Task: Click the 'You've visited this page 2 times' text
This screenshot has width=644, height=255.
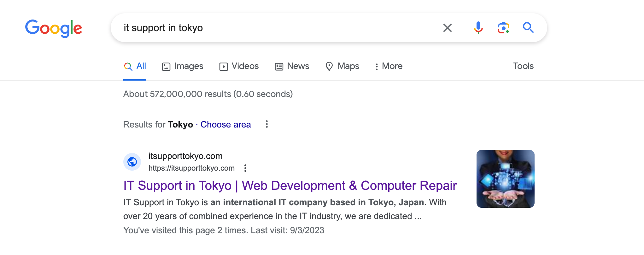Action: [x=186, y=230]
